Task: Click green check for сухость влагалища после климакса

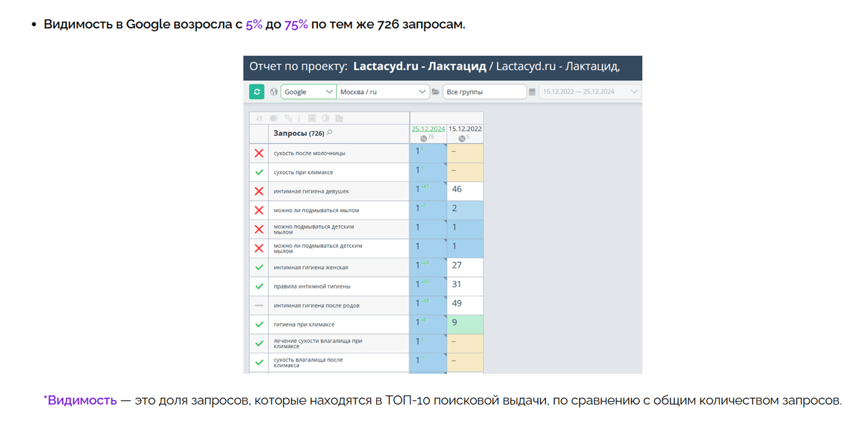Action: (259, 362)
